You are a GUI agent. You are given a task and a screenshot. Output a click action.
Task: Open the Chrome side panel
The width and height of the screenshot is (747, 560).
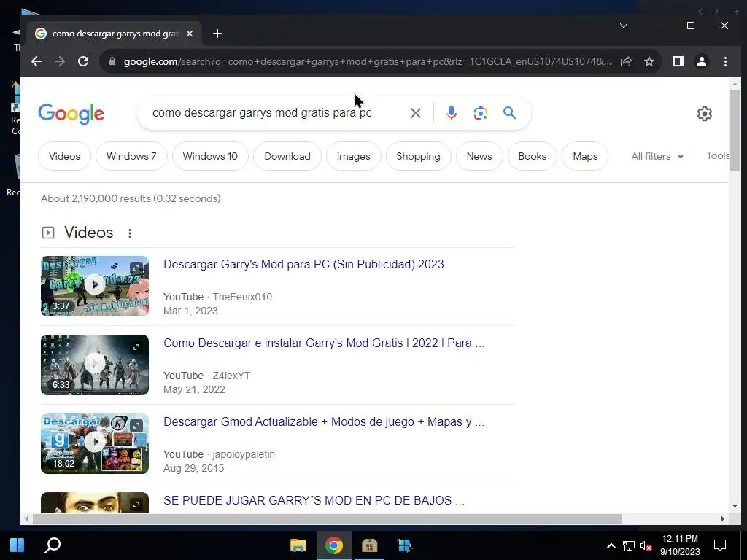click(678, 61)
